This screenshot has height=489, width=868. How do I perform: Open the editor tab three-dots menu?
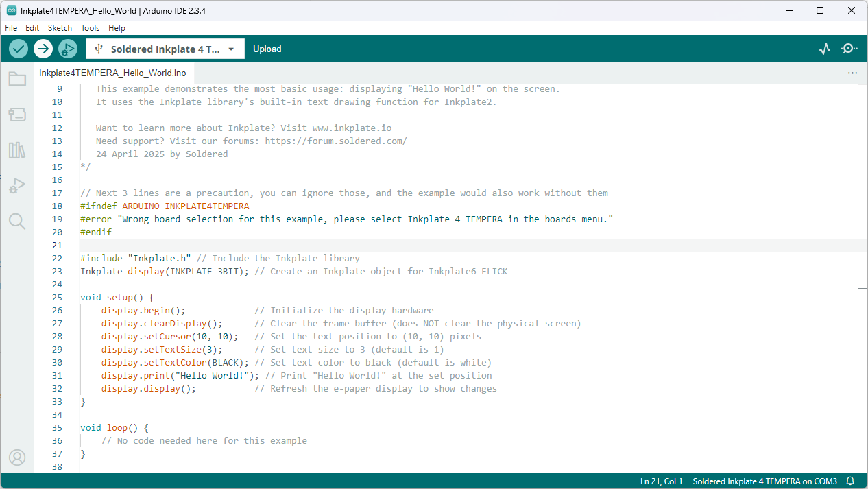pyautogui.click(x=852, y=73)
